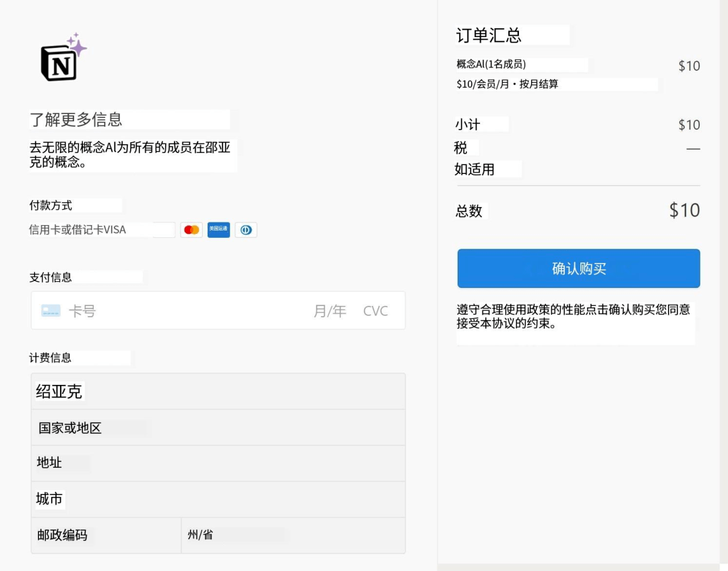Screen dimensions: 728x571
Task: Click the 去无限的概念AI description text
Action: pyautogui.click(x=130, y=154)
